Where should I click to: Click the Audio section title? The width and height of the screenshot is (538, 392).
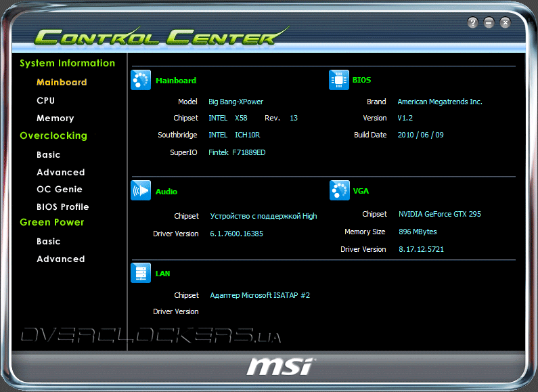(x=166, y=192)
